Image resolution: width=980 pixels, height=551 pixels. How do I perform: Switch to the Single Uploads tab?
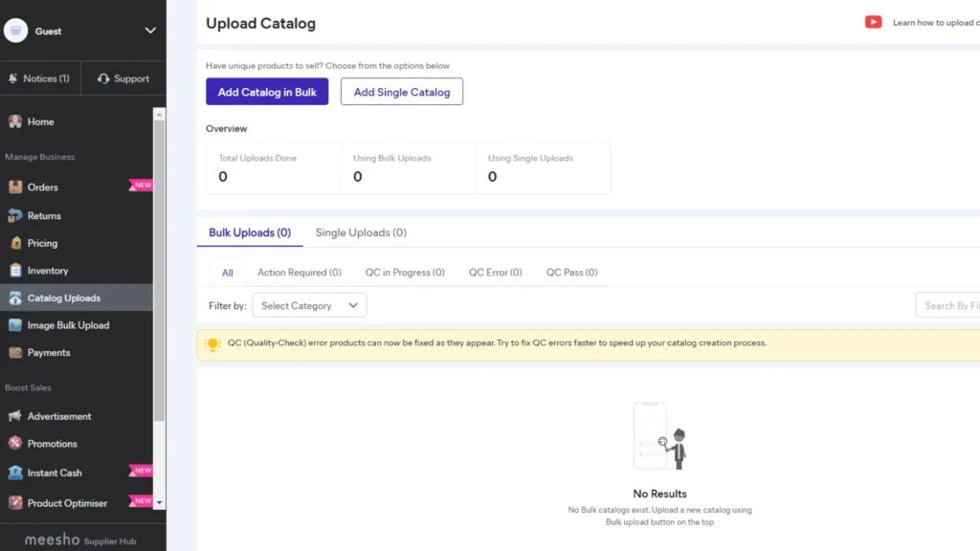(361, 231)
